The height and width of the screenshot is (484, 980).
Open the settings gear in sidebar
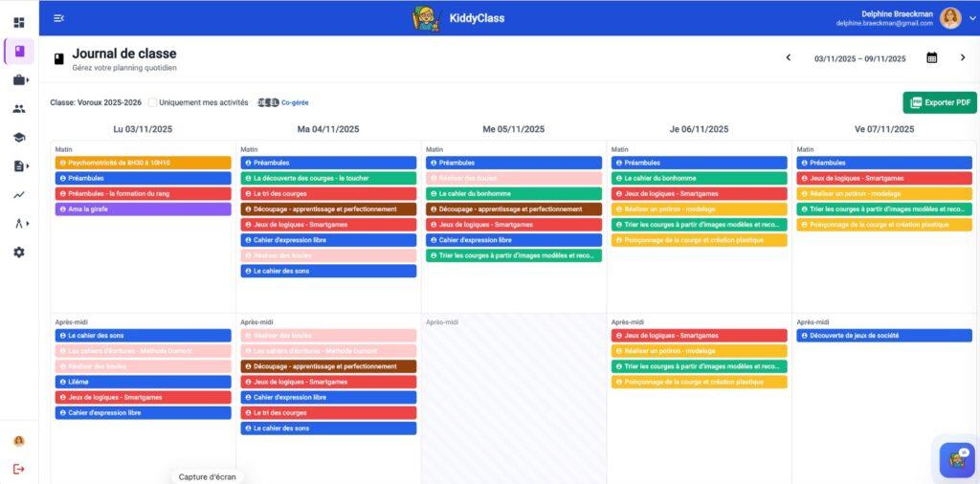19,253
